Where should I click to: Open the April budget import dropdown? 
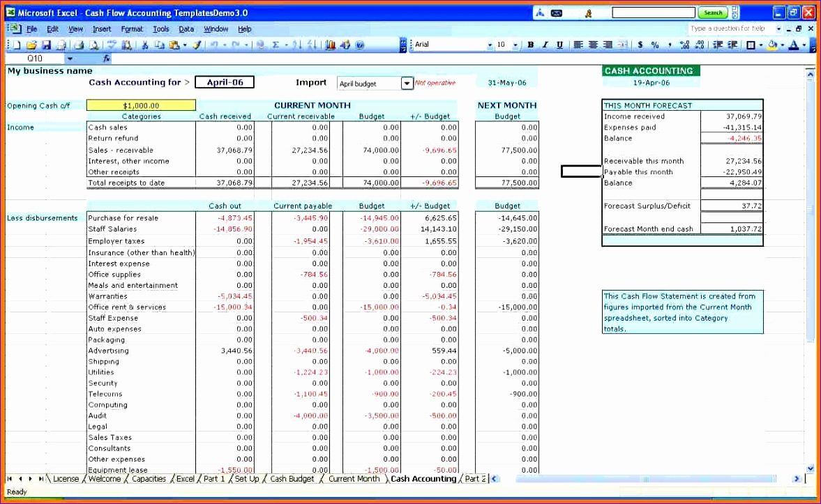pyautogui.click(x=407, y=83)
